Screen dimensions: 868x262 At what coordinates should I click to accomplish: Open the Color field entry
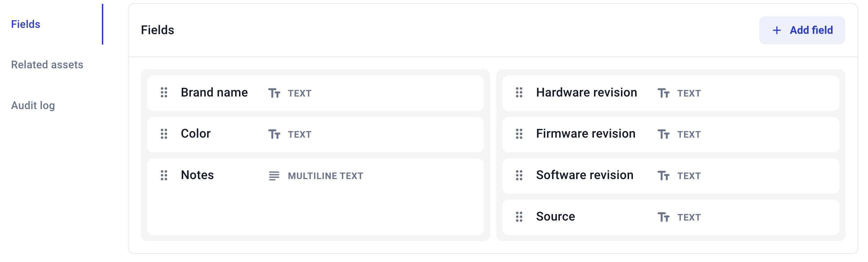pyautogui.click(x=196, y=134)
